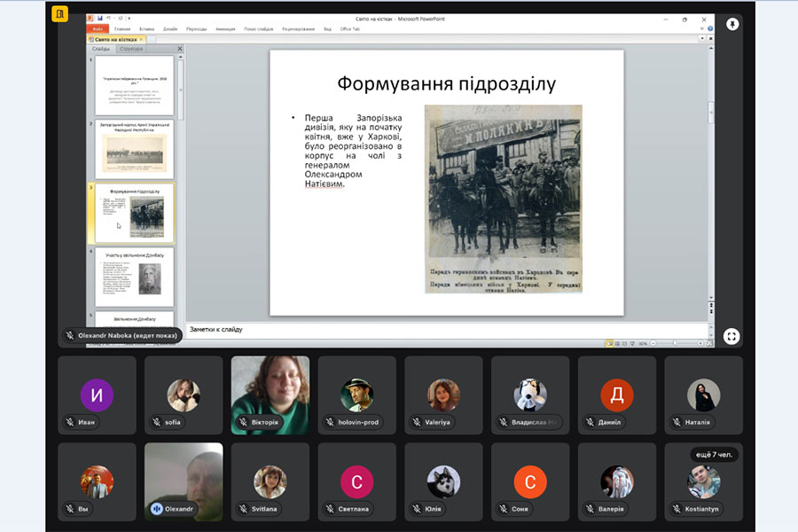Adjust the PowerPoint zoom slider
Screen dimensions: 798x532
click(x=676, y=342)
